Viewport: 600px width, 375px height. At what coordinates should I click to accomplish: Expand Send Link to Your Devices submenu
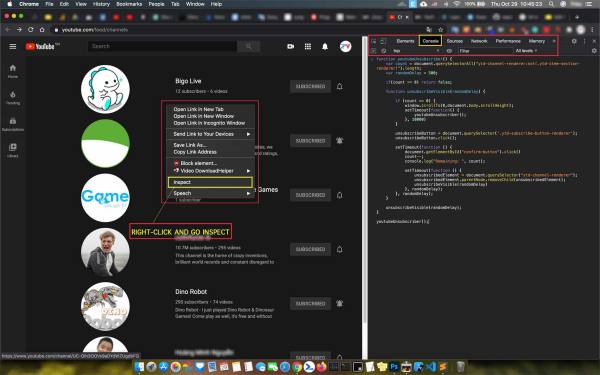(211, 134)
